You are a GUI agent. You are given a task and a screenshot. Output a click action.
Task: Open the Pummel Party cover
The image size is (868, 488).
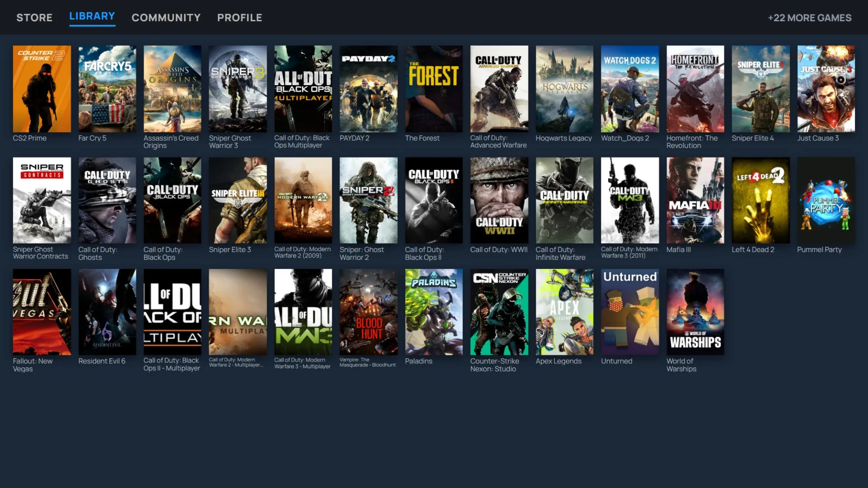[x=826, y=200]
